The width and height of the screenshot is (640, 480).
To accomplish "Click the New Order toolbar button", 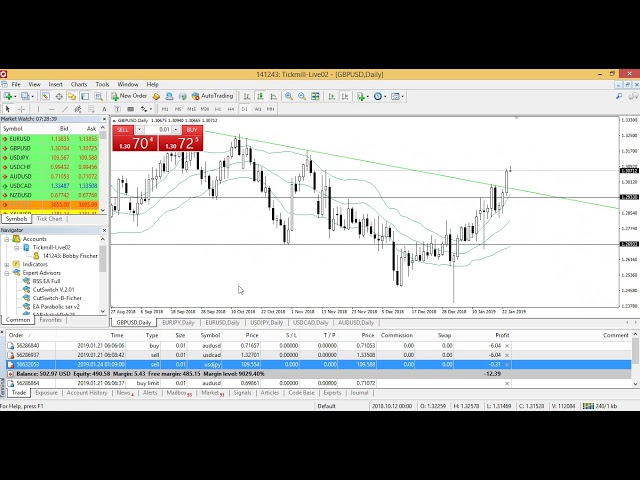I will coord(129,96).
